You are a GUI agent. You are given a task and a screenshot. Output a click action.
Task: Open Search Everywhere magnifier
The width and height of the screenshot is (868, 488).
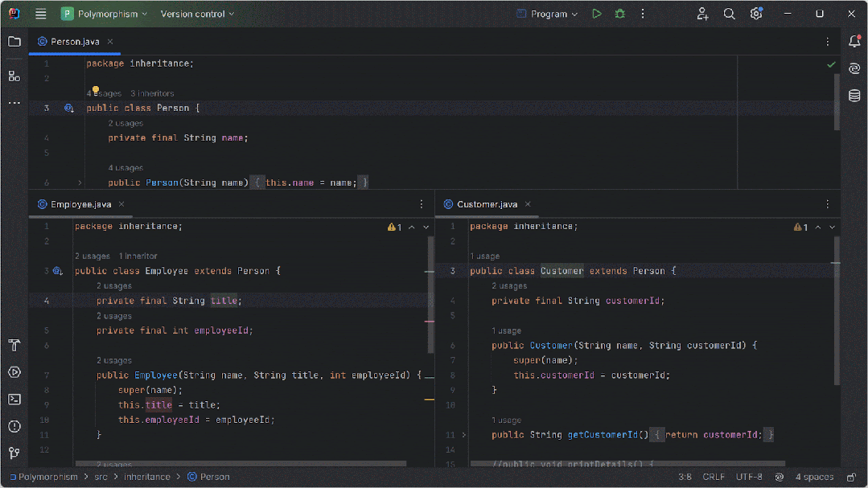click(729, 14)
